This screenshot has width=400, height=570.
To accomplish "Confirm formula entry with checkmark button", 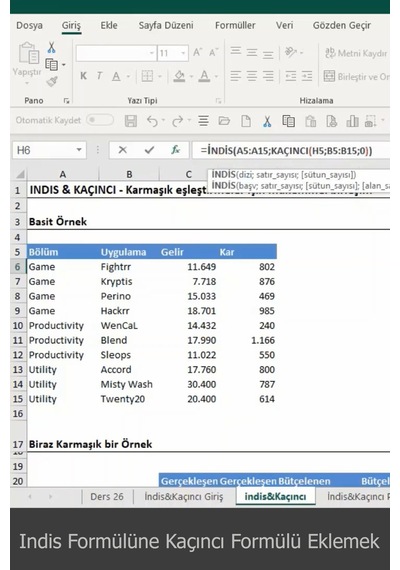I will [149, 150].
